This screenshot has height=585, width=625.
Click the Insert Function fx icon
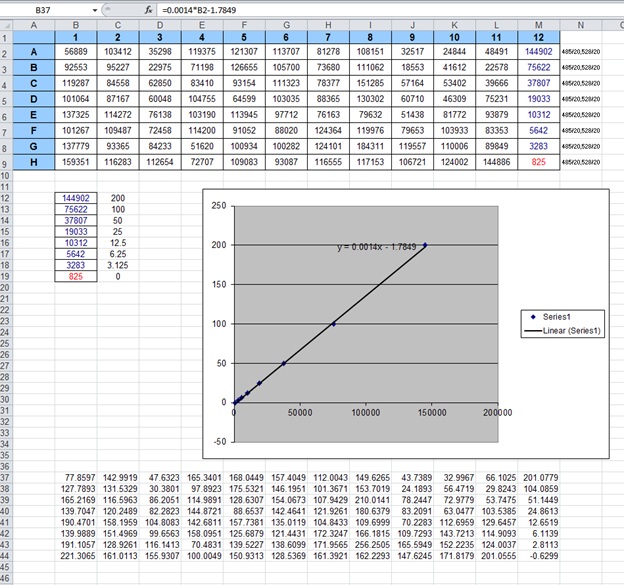coord(147,9)
